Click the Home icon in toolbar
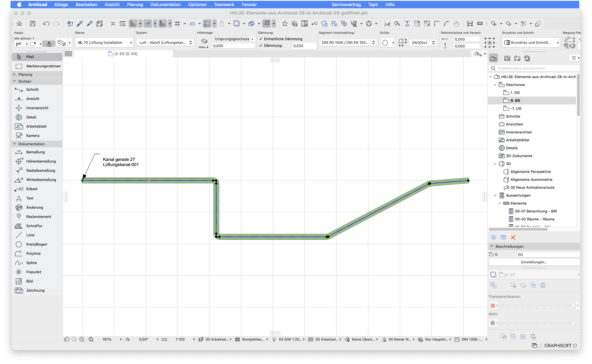Screen dimensions: 592x364 click(19, 24)
